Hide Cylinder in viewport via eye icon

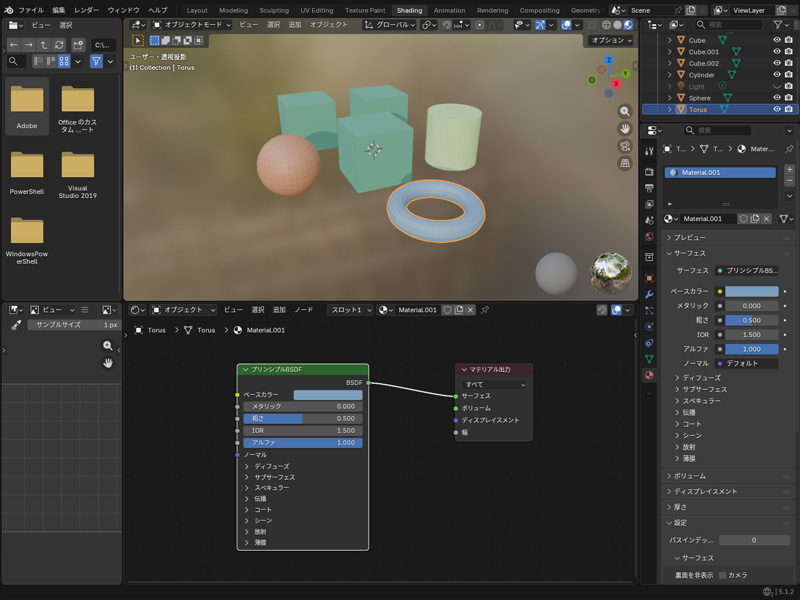tap(777, 74)
